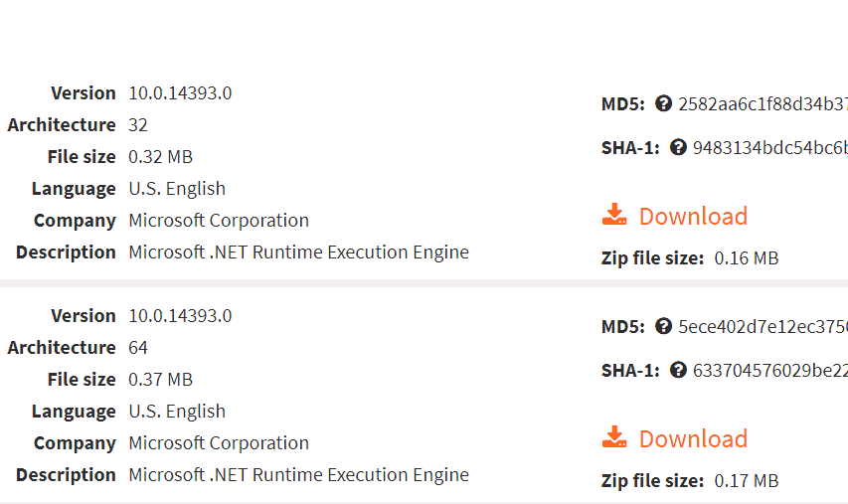Click the Download link for the 32-bit version
This screenshot has height=504, width=848.
pos(693,216)
